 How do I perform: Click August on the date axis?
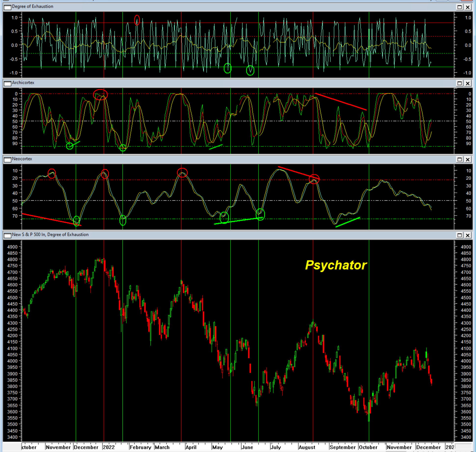(307, 447)
